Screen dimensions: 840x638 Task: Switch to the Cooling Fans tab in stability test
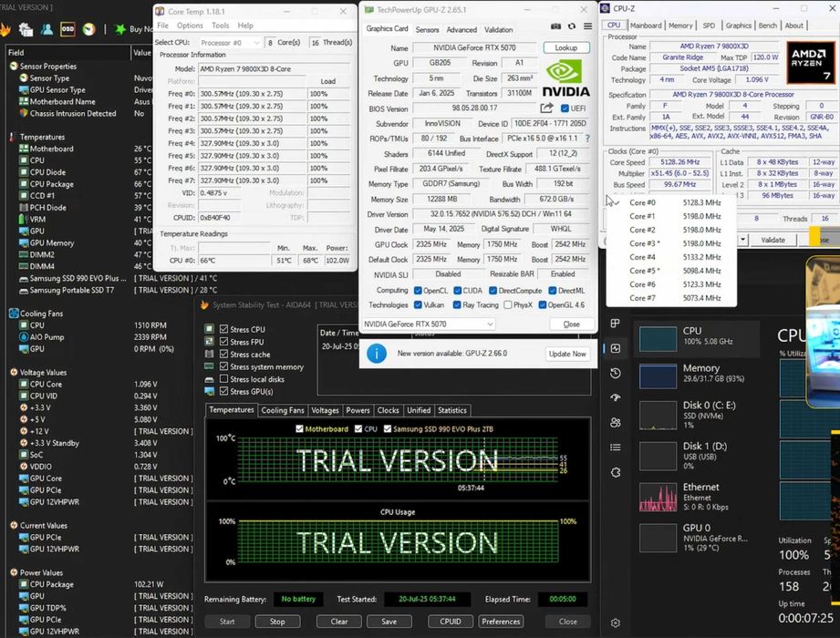click(283, 410)
